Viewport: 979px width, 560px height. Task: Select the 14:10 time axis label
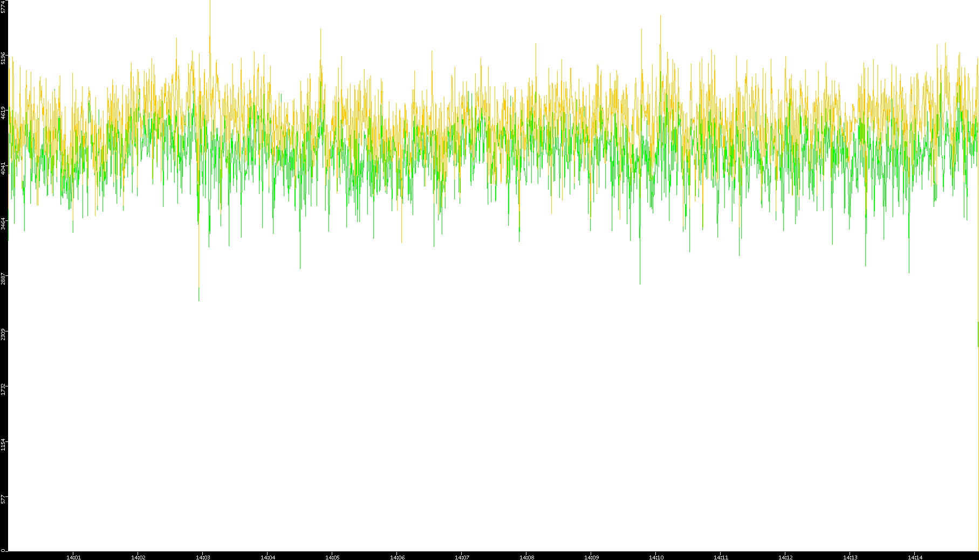pyautogui.click(x=656, y=557)
